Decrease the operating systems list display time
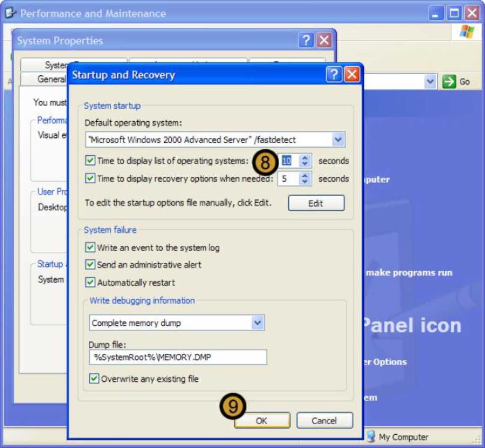 tap(305, 164)
